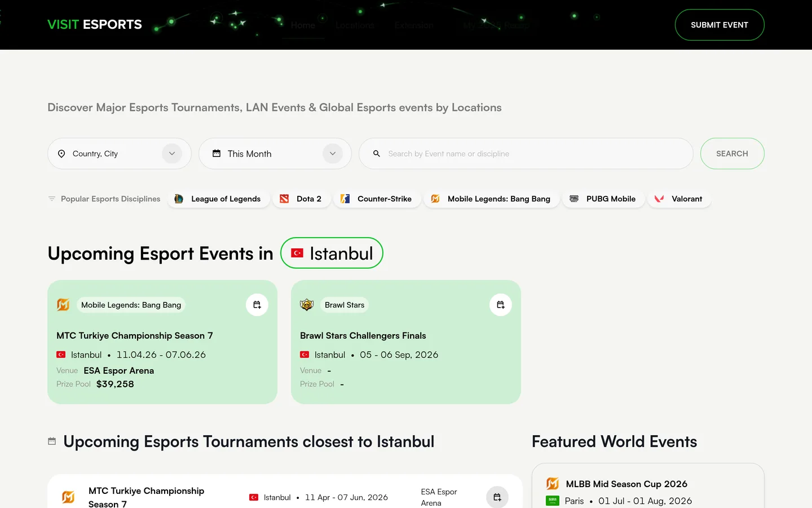
Task: Click Turkey flag in tournaments list row
Action: (x=254, y=497)
